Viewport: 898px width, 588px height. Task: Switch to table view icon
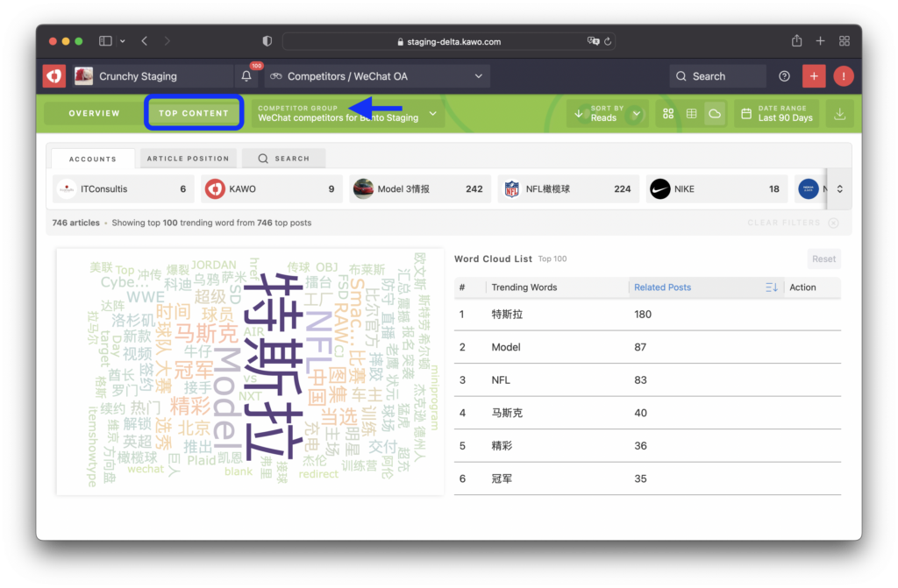click(691, 114)
